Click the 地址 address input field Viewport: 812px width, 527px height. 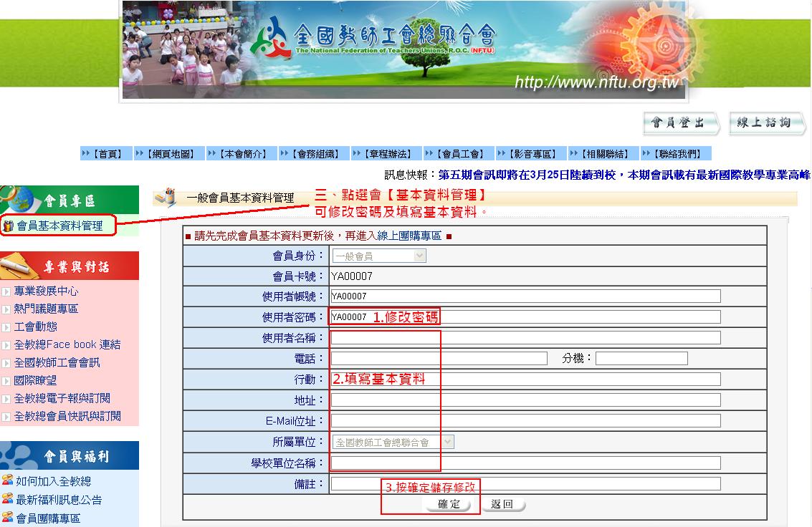(x=525, y=400)
